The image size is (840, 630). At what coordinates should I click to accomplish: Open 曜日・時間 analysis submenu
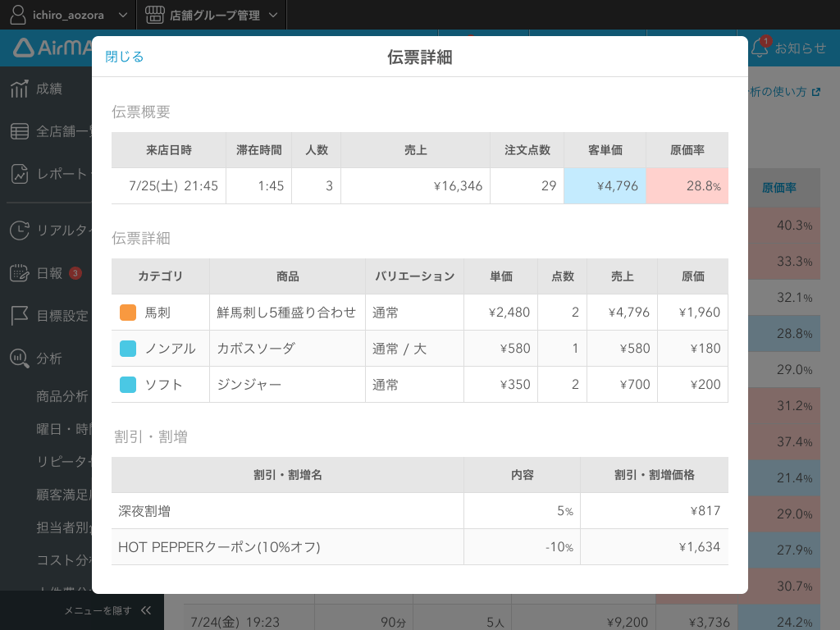[x=64, y=429]
